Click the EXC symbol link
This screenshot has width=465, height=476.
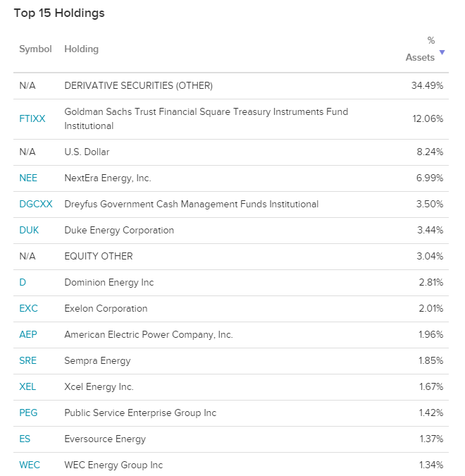pyautogui.click(x=28, y=308)
